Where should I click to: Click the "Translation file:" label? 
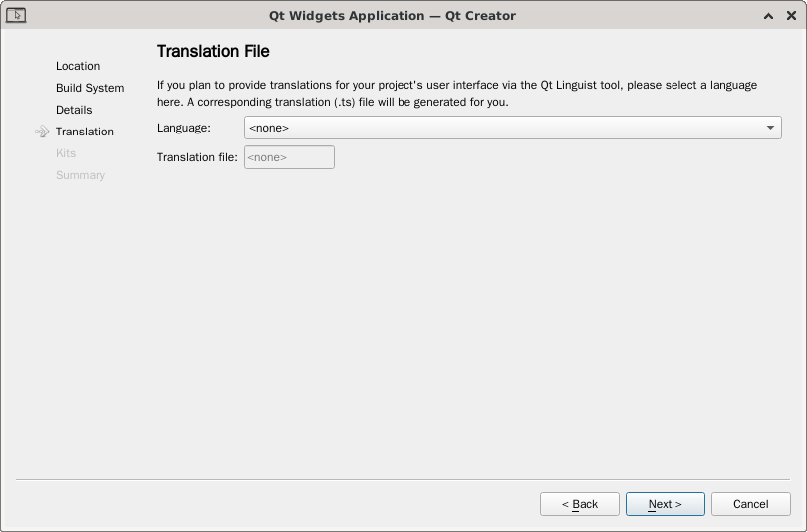point(197,157)
